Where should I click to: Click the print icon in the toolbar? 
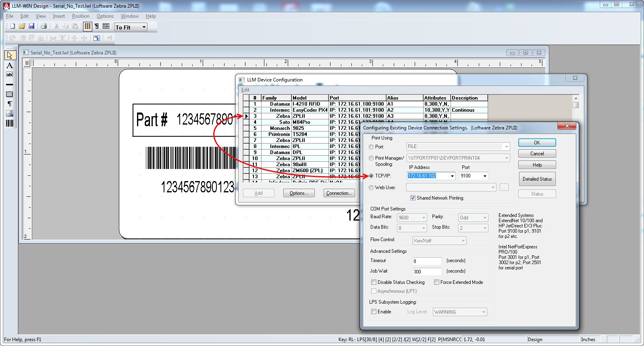[44, 27]
